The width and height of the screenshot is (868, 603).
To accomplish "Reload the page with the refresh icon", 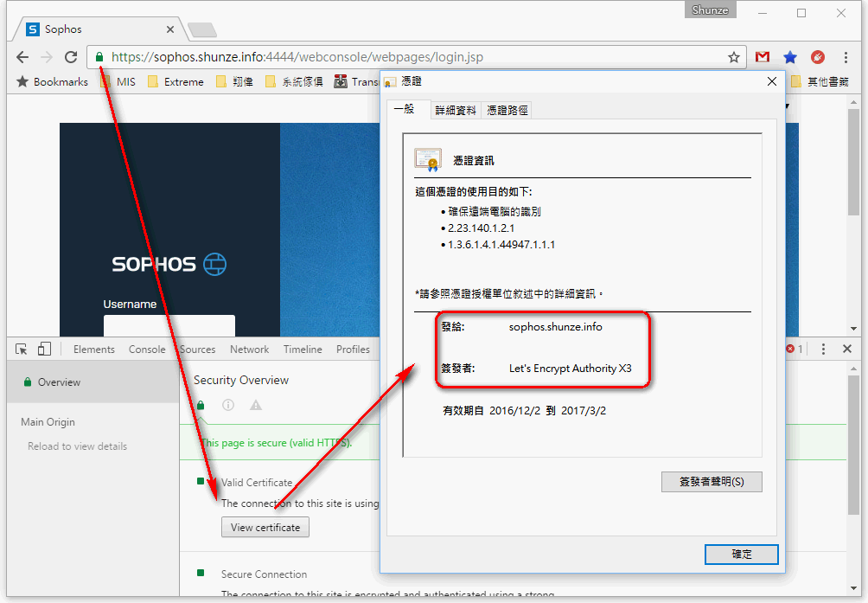I will (x=71, y=57).
